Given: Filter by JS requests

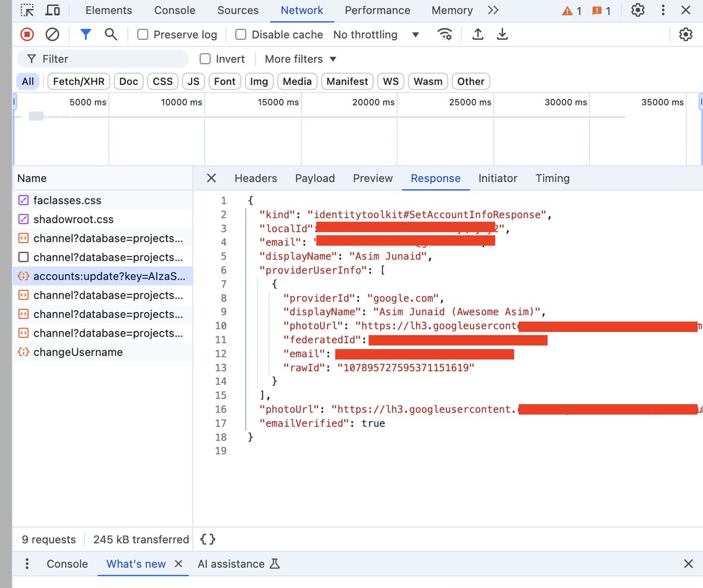Looking at the screenshot, I should click(193, 81).
